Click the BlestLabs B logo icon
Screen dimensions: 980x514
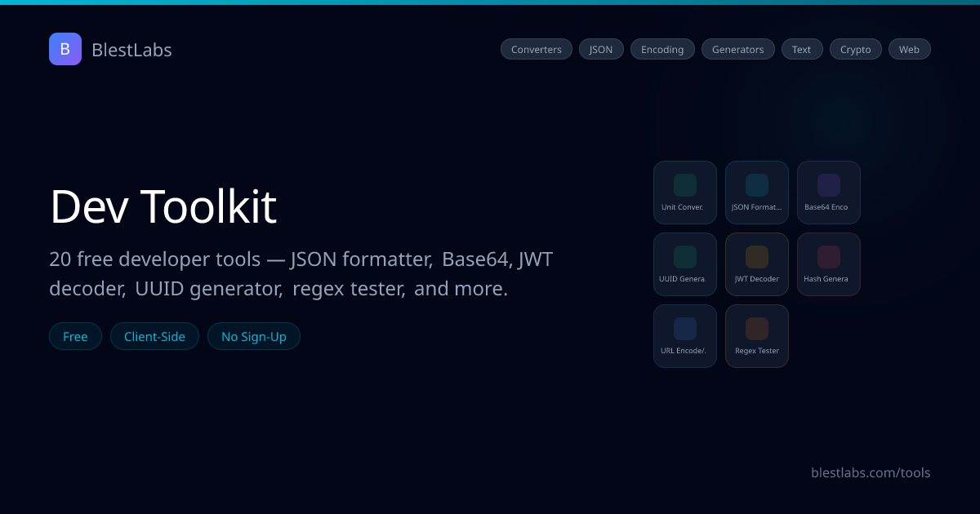pos(65,49)
